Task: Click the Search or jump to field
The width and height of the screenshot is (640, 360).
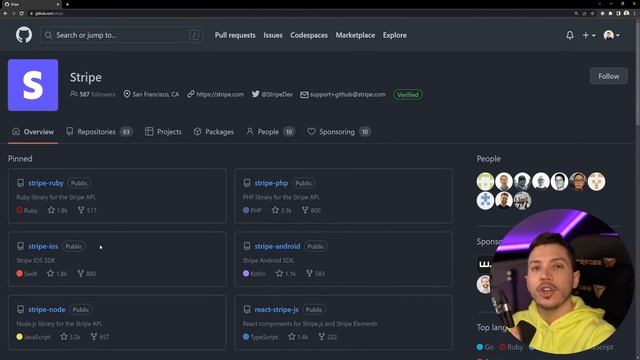Action: [122, 35]
